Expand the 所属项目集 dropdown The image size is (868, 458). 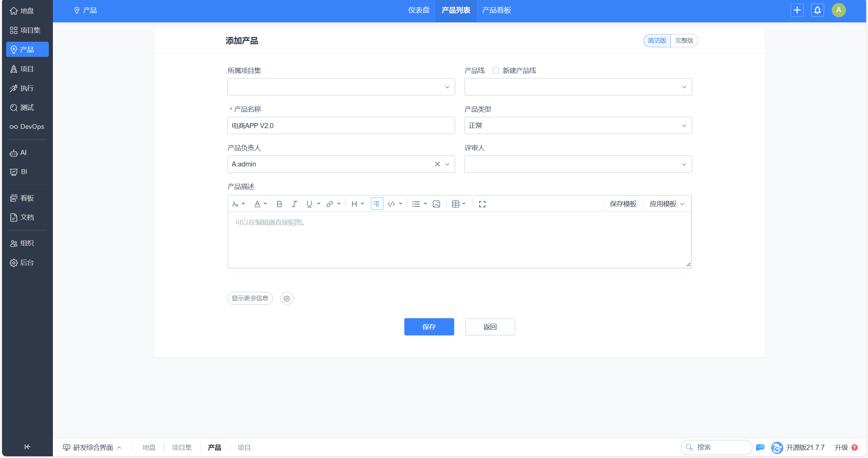click(341, 87)
